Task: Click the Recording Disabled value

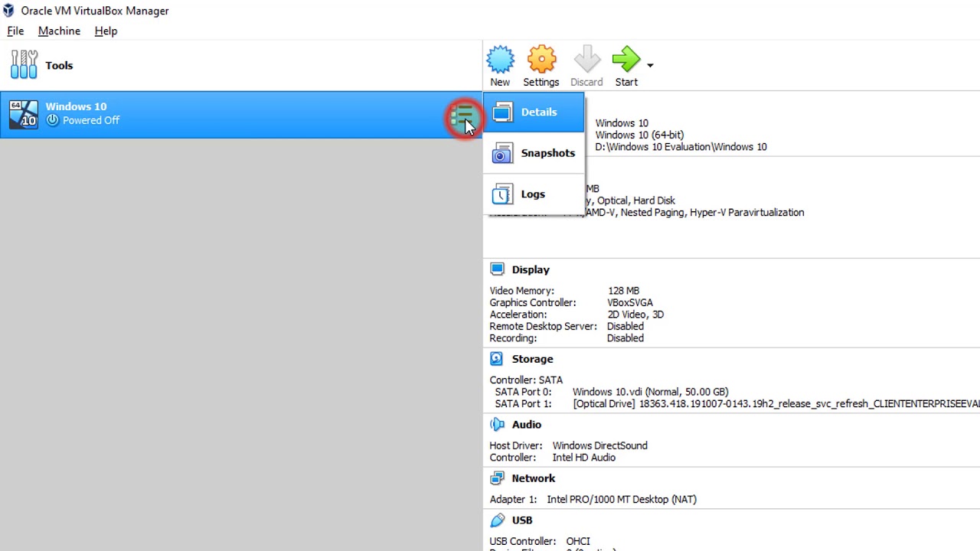Action: (626, 338)
